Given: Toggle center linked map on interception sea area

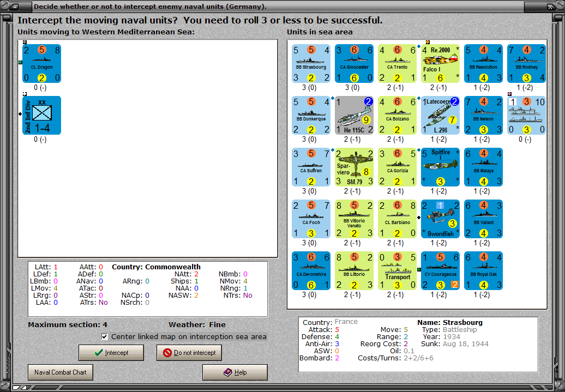Looking at the screenshot, I should (104, 336).
